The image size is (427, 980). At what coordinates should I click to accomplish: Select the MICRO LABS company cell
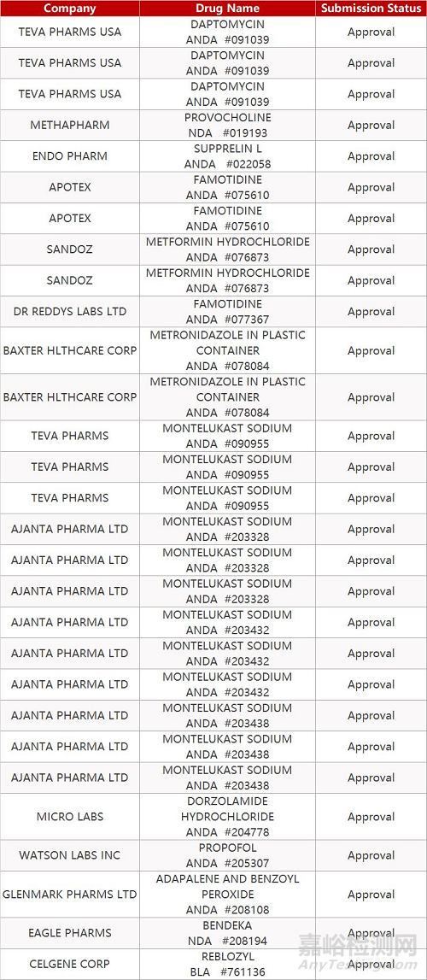point(70,817)
